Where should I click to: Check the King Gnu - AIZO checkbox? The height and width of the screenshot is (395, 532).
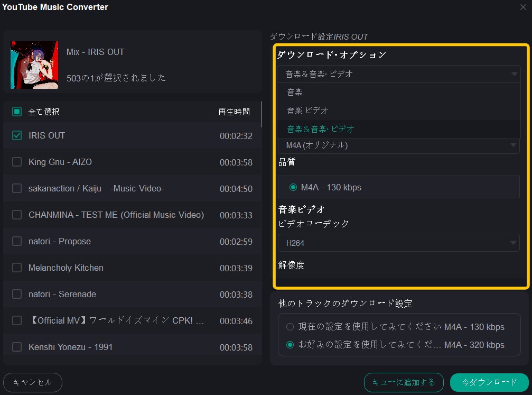click(16, 162)
